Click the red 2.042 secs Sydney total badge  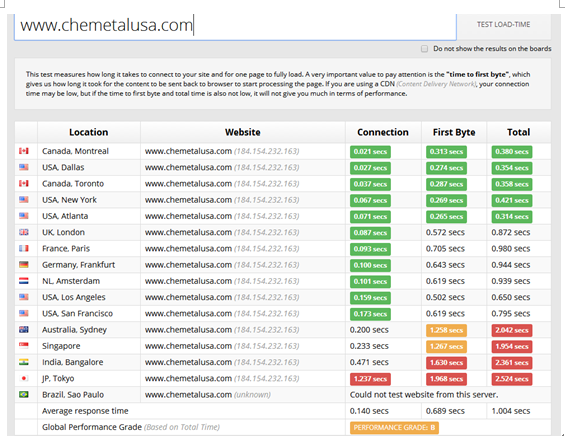[x=512, y=330]
